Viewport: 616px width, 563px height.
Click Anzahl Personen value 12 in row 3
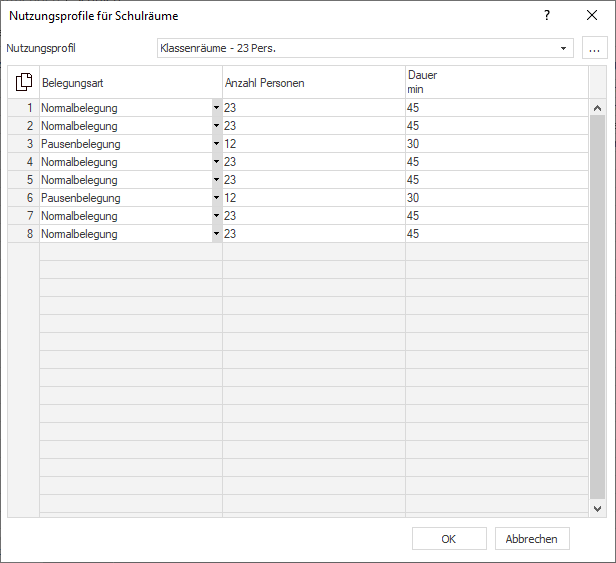point(314,144)
